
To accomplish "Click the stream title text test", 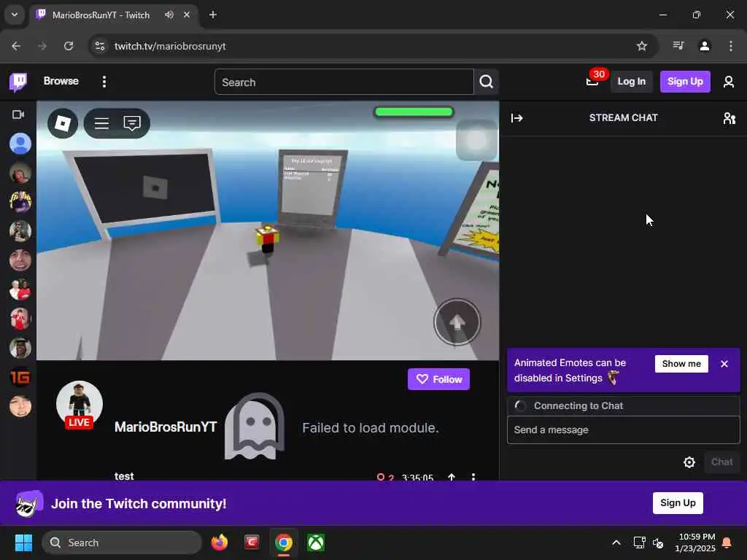I will [124, 476].
